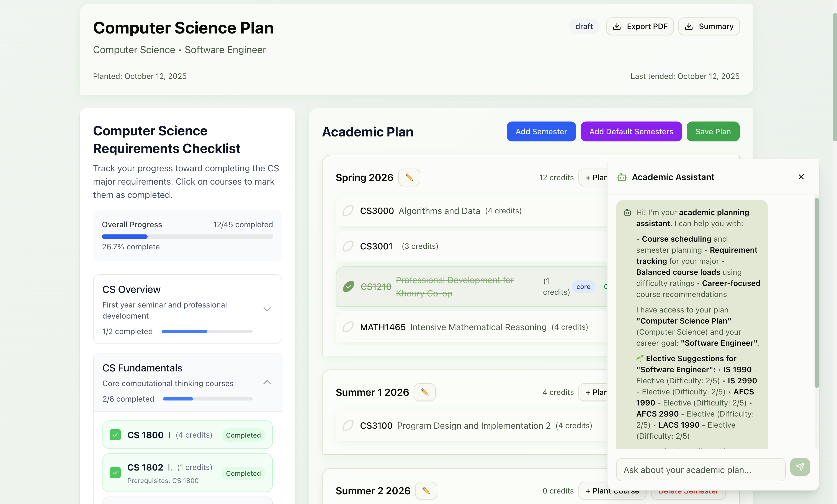Click the Export PDF button

(640, 26)
